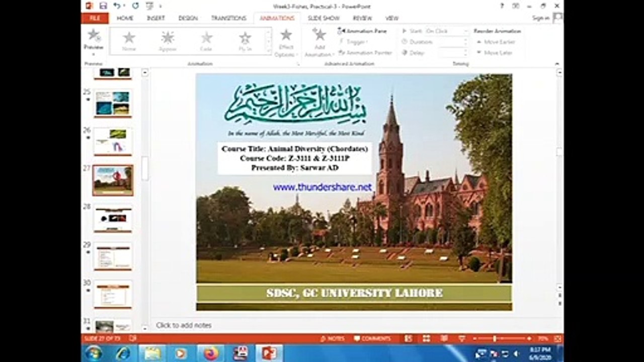Switch to Normal view
644x362 pixels.
[x=409, y=338]
